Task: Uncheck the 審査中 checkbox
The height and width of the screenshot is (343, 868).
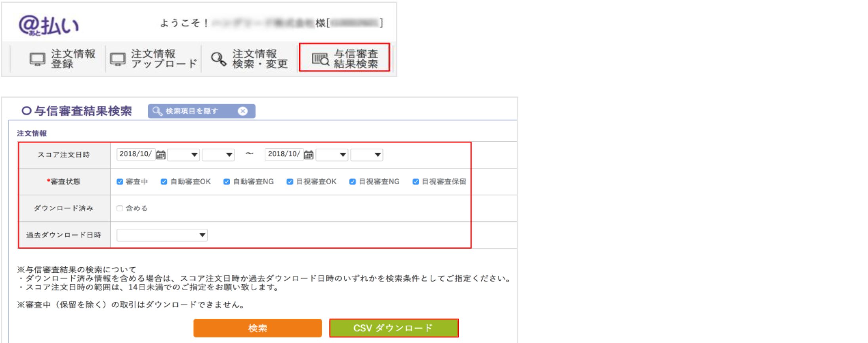Action: point(120,182)
